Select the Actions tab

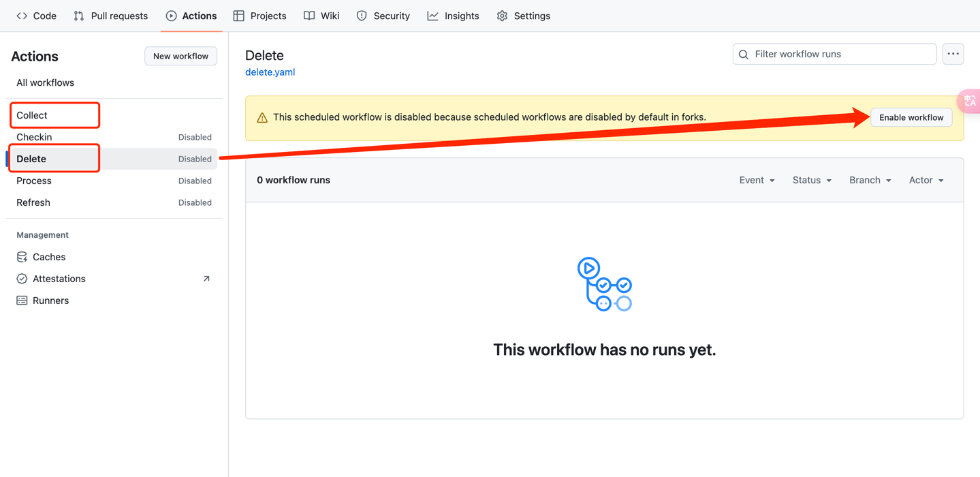click(191, 16)
